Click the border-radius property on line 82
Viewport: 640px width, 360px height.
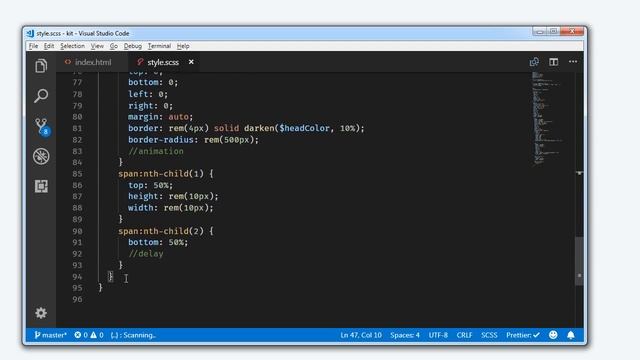tap(161, 140)
